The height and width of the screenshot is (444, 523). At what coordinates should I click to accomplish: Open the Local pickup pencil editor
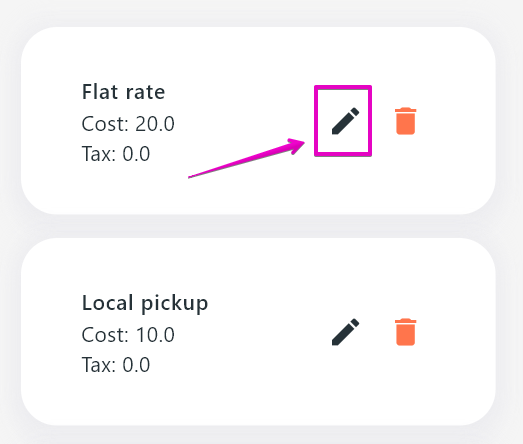(345, 332)
